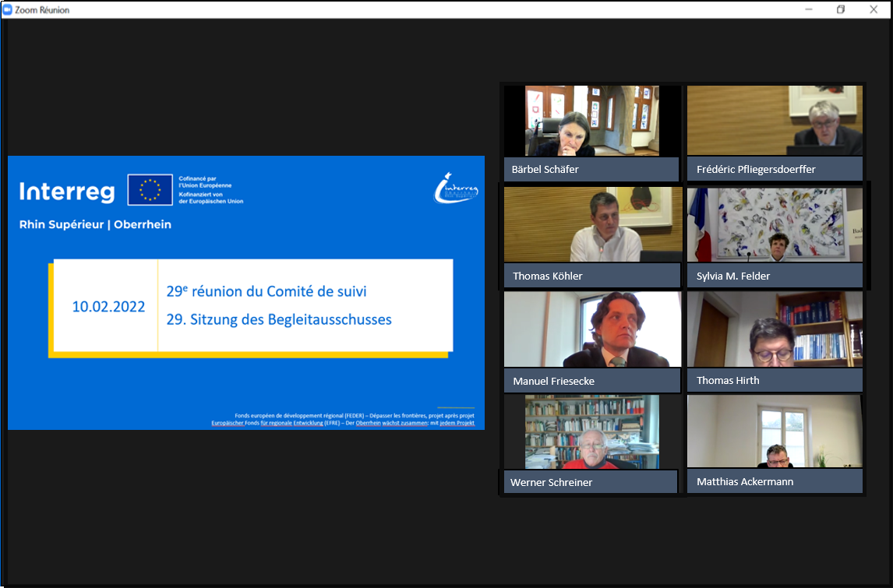Click 'Rhin Supérieur | Oberrhein' subtitle

pyautogui.click(x=95, y=224)
